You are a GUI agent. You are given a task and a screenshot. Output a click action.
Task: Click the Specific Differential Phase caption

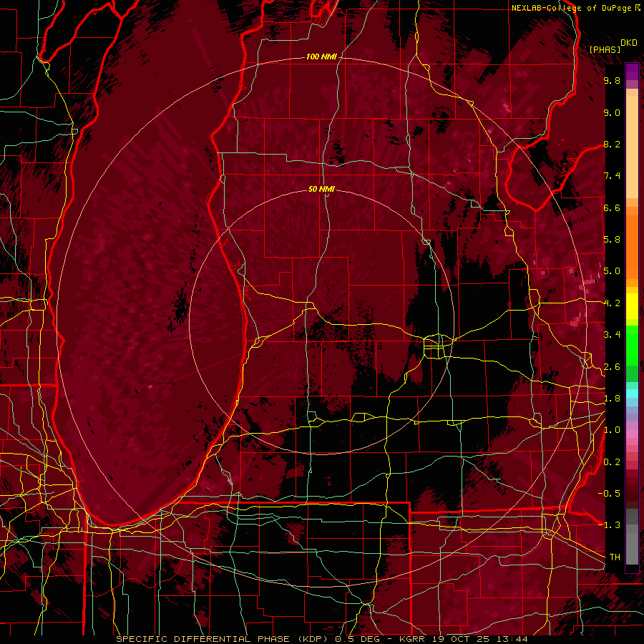(x=224, y=639)
